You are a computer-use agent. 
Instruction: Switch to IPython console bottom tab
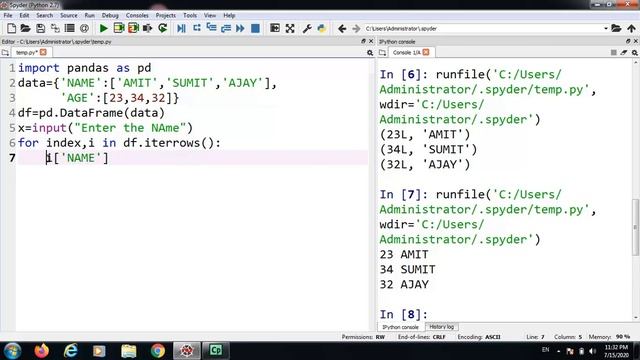pyautogui.click(x=400, y=327)
